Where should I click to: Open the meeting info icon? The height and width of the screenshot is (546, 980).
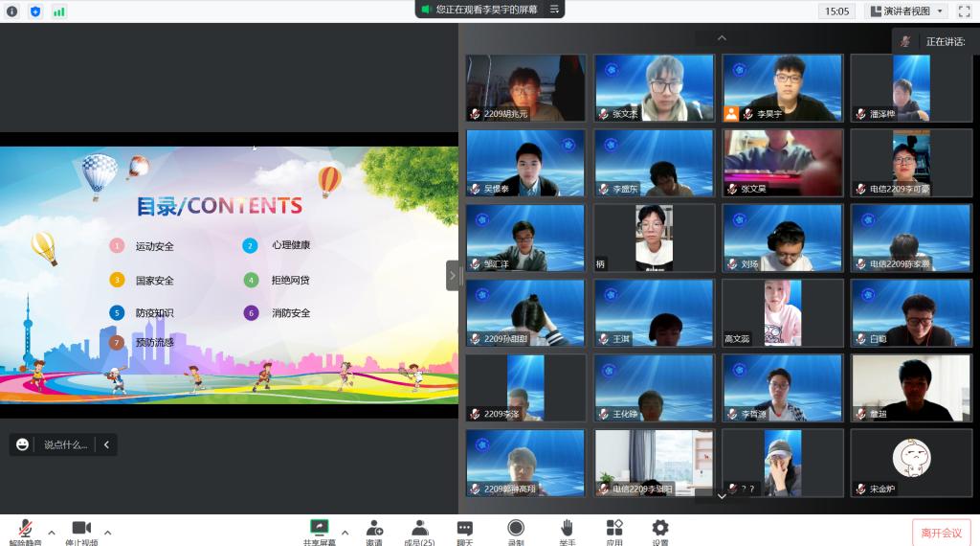tap(12, 11)
